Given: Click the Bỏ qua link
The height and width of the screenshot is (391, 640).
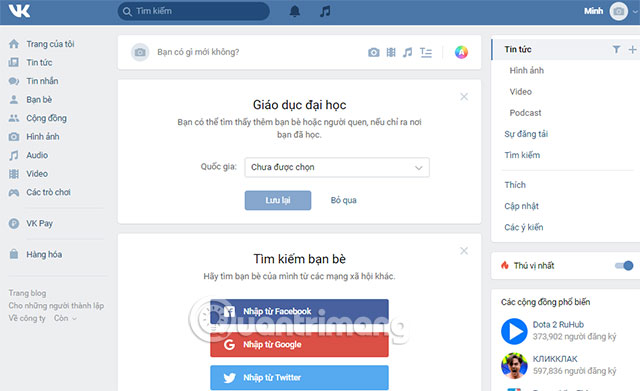Looking at the screenshot, I should tap(344, 200).
